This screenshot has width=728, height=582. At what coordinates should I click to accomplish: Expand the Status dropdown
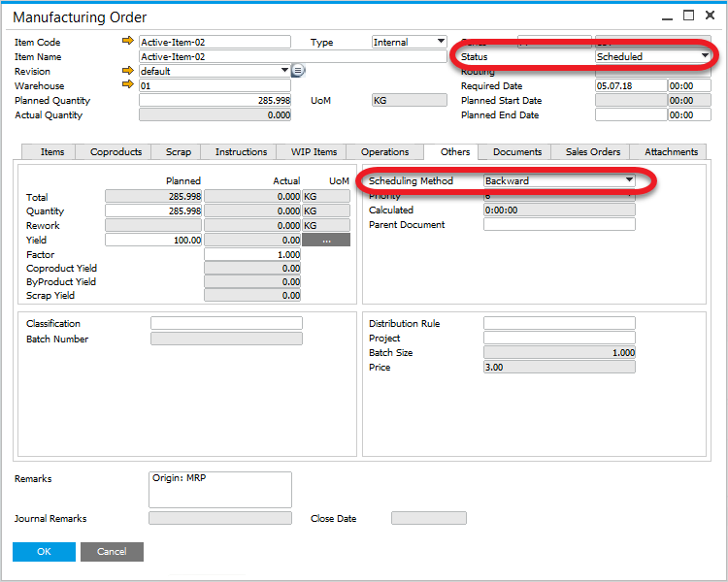click(706, 56)
